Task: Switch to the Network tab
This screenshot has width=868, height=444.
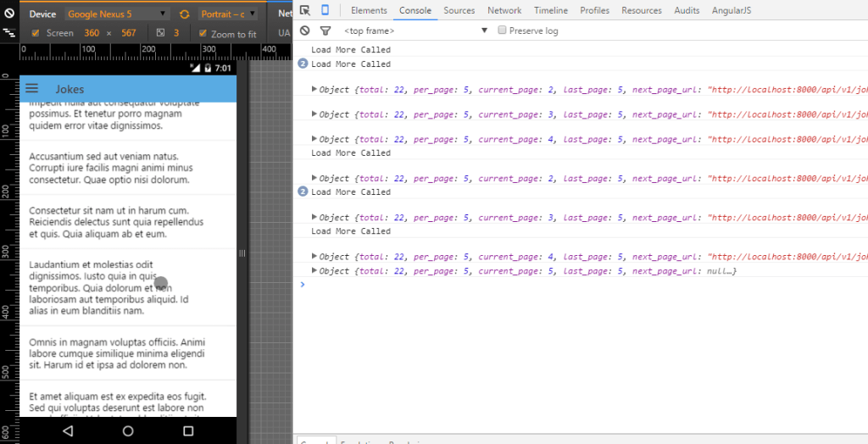Action: [504, 10]
